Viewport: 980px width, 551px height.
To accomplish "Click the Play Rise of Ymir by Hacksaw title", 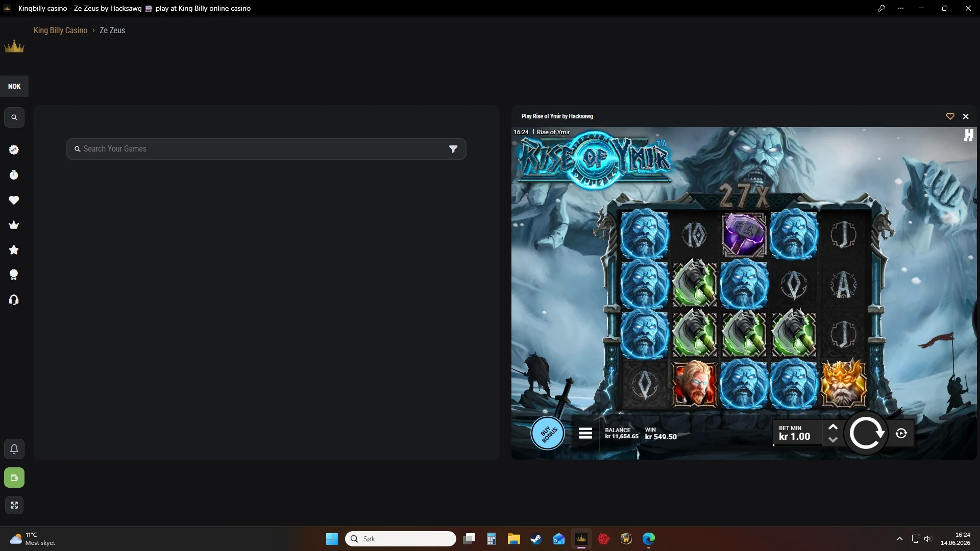I will pyautogui.click(x=557, y=116).
